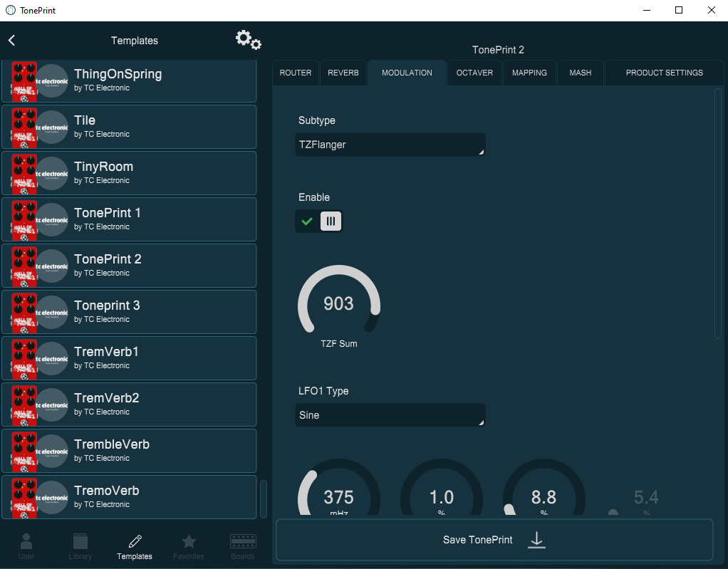This screenshot has height=569, width=728.
Task: Maximize the TonePrint window
Action: (x=679, y=10)
